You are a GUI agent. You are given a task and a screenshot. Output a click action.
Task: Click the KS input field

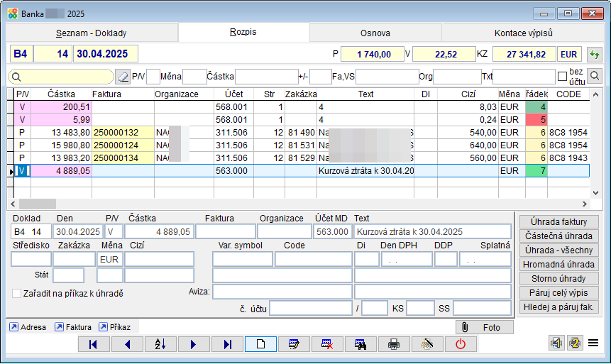420,308
